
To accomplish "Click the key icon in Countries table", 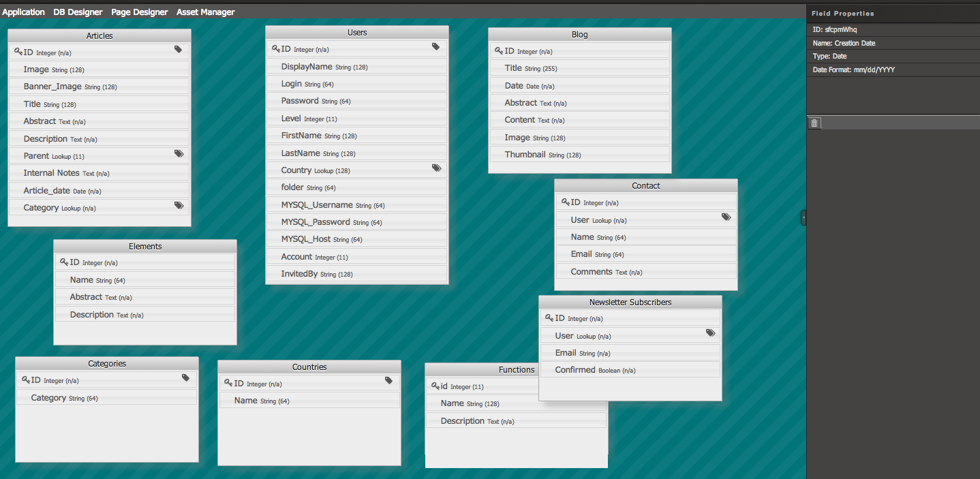I will 228,384.
